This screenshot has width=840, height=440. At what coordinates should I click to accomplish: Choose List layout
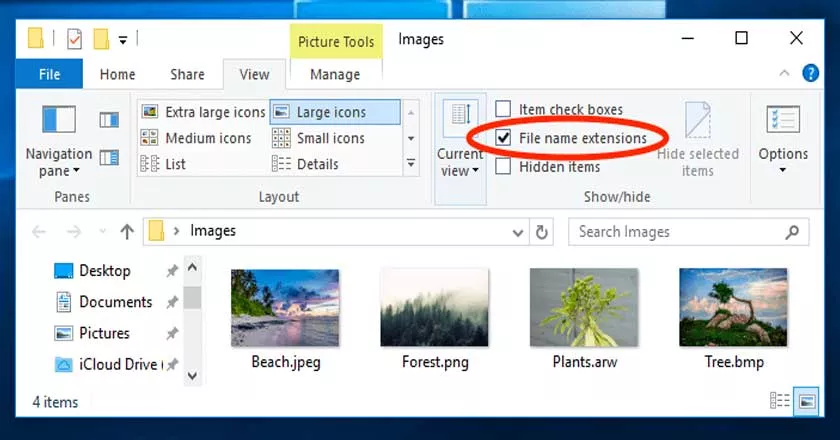pyautogui.click(x=163, y=164)
